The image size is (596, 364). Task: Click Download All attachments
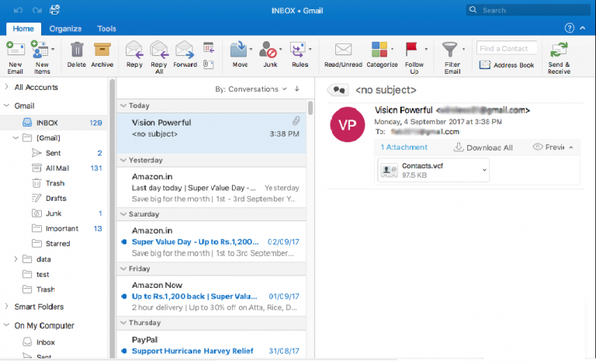click(483, 147)
